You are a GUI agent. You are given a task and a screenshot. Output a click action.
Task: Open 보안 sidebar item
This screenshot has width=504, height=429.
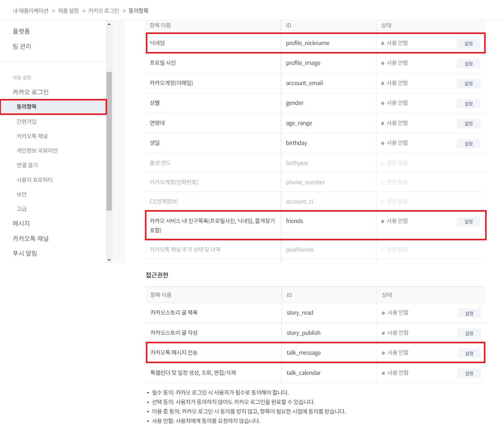tap(21, 194)
